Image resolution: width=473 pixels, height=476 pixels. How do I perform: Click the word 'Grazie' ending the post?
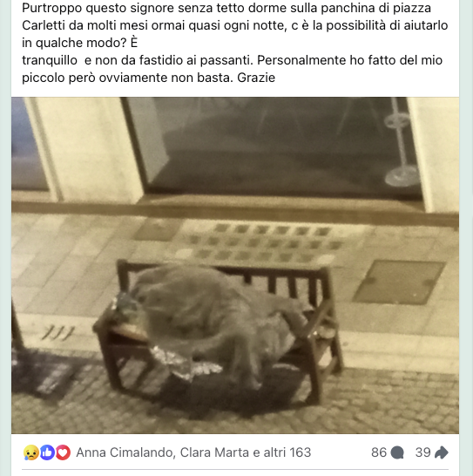tap(256, 78)
